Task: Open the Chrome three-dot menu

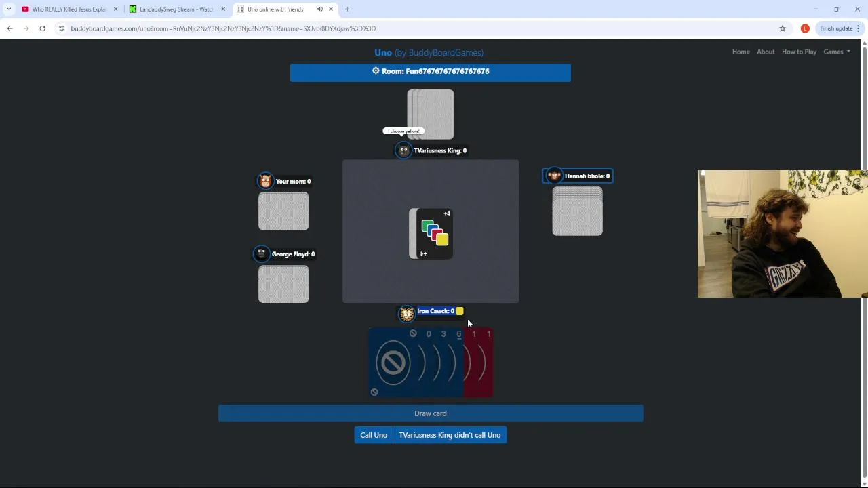Action: pyautogui.click(x=858, y=28)
